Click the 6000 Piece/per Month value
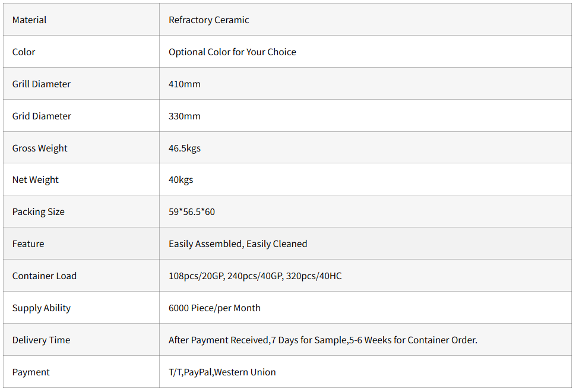Viewport: 576px width, 392px height. 214,308
